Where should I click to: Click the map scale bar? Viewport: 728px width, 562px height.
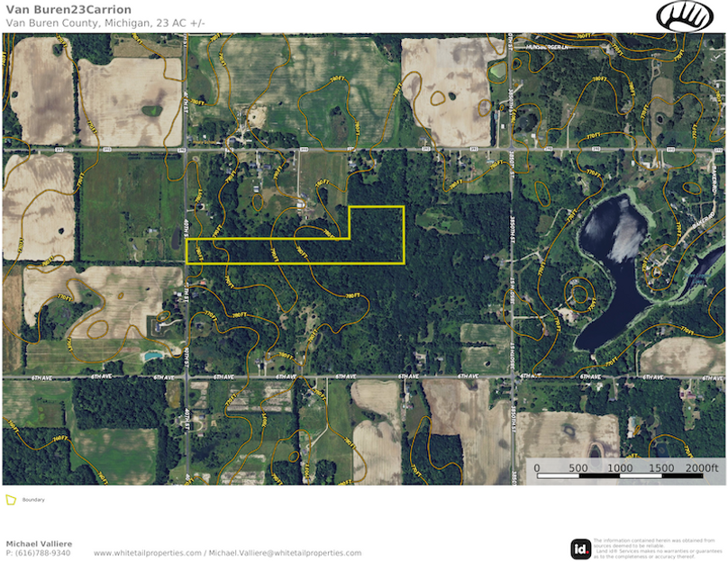pyautogui.click(x=622, y=469)
